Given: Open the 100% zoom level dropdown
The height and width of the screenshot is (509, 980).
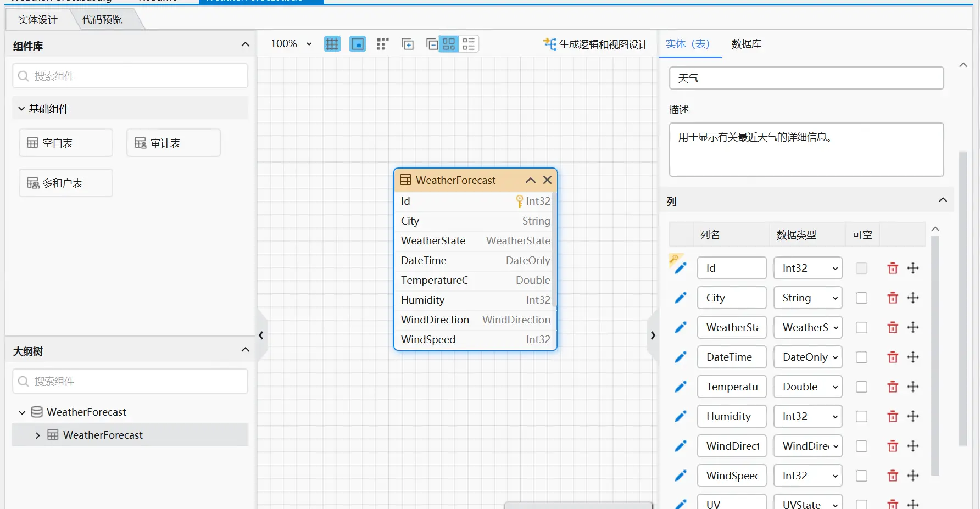Looking at the screenshot, I should pos(291,44).
